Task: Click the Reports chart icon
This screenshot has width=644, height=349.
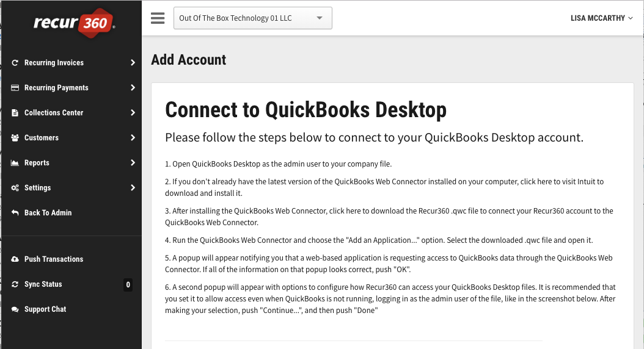Action: click(15, 163)
